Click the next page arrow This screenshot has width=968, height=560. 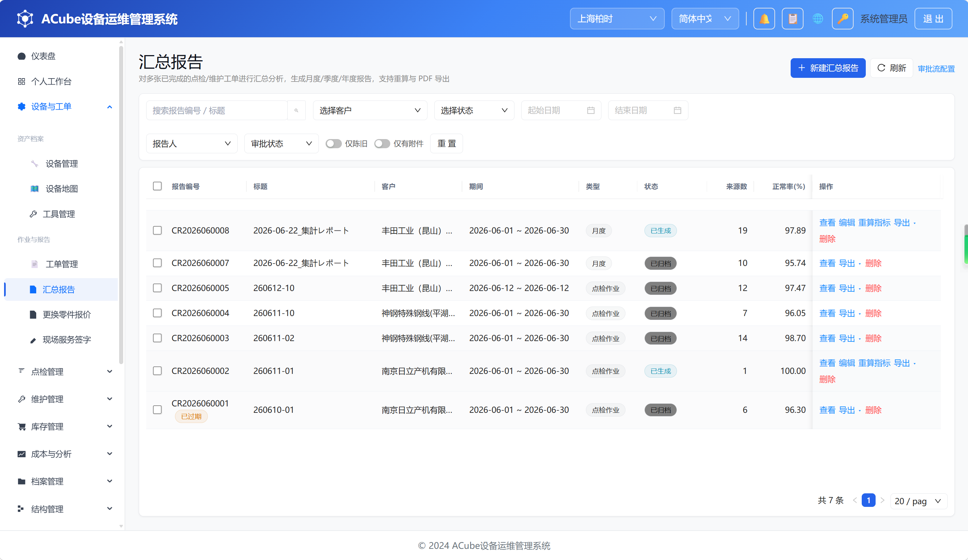[x=882, y=500]
